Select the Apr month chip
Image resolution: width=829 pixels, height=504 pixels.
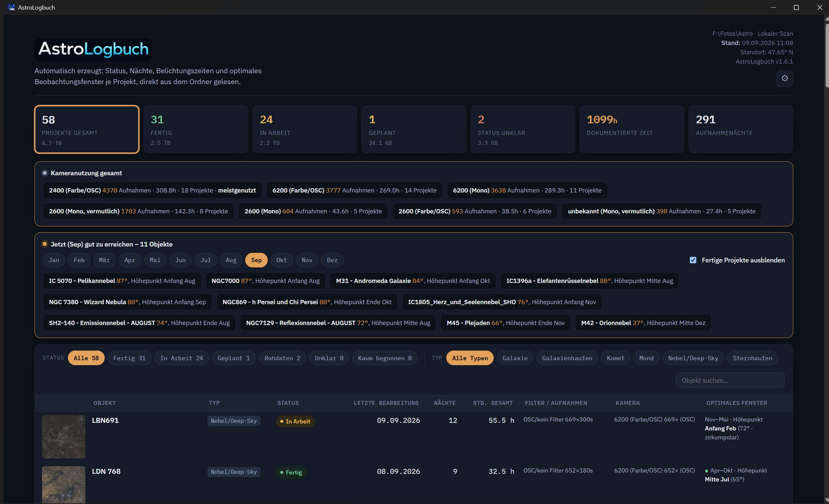pos(130,260)
